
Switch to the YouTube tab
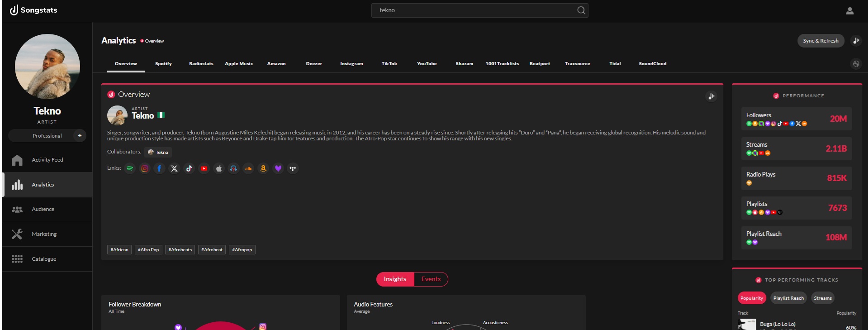point(427,64)
